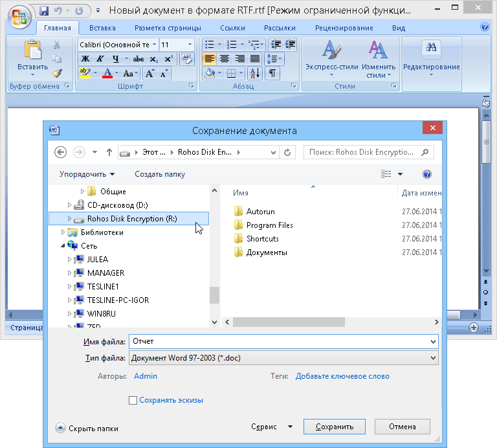Open the Ссылки ribbon tab
The width and height of the screenshot is (497, 448).
point(232,28)
